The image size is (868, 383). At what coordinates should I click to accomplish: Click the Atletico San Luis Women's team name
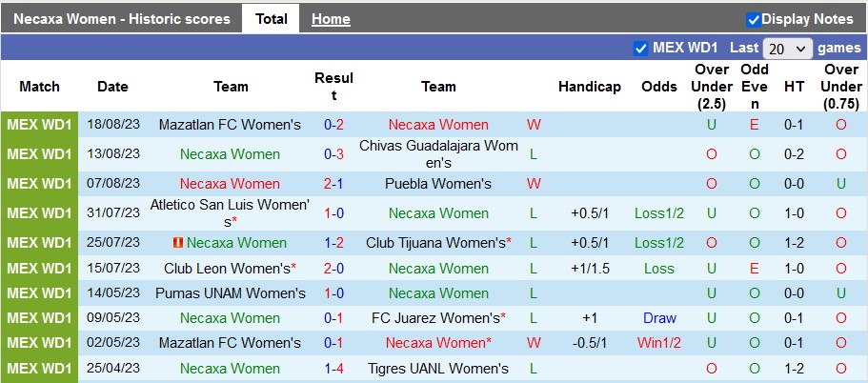[231, 213]
